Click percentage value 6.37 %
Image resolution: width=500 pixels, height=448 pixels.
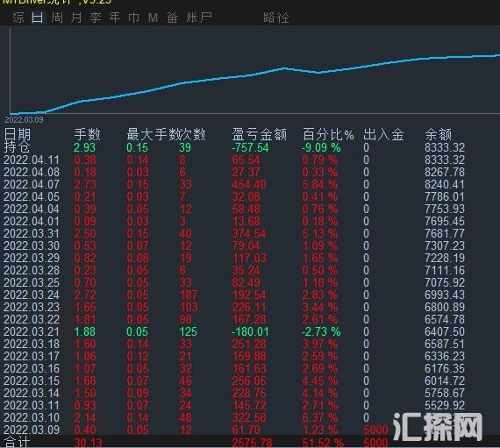click(320, 417)
